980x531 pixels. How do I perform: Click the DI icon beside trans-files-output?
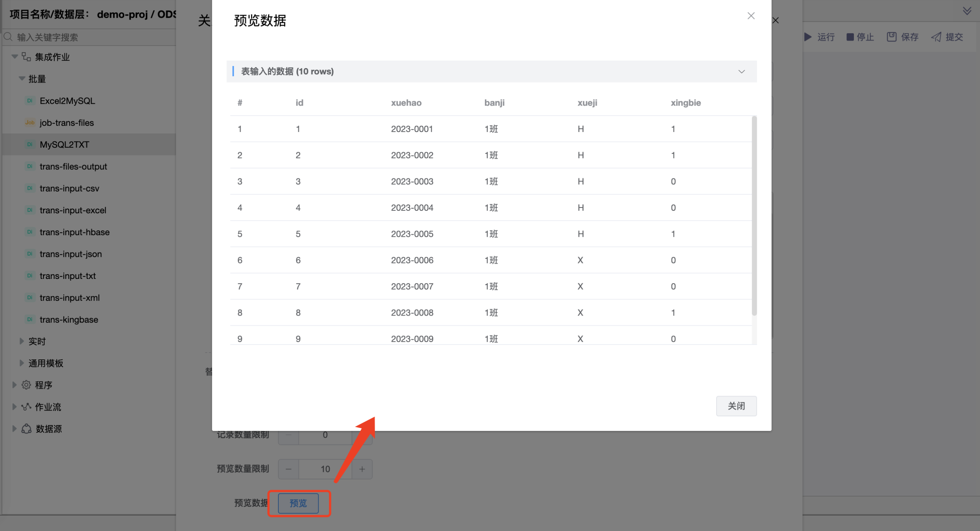point(30,166)
